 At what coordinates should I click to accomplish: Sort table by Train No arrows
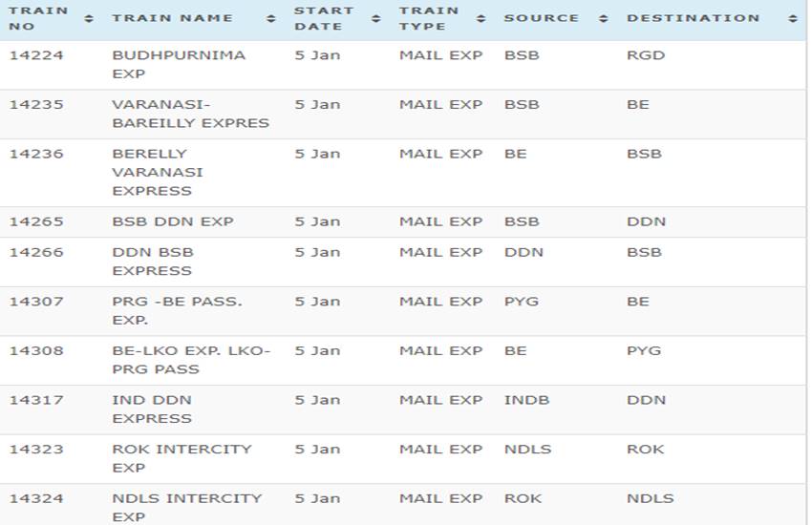click(89, 19)
